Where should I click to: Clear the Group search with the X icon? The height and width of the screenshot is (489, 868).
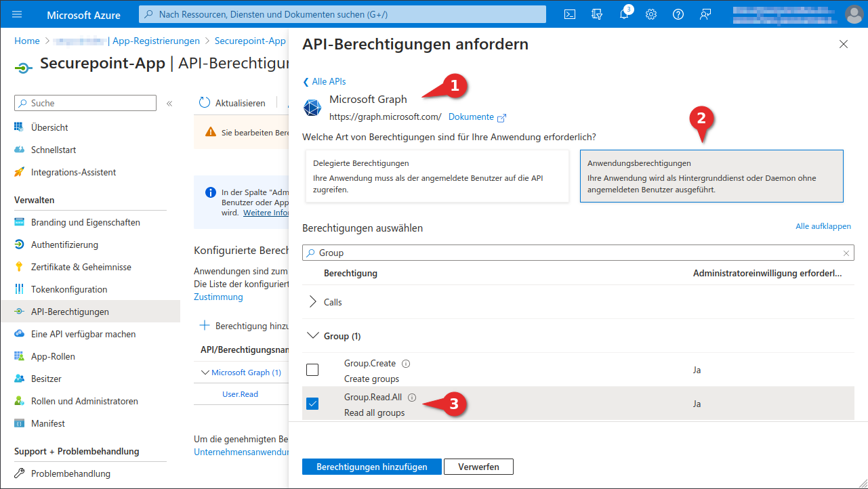click(846, 253)
